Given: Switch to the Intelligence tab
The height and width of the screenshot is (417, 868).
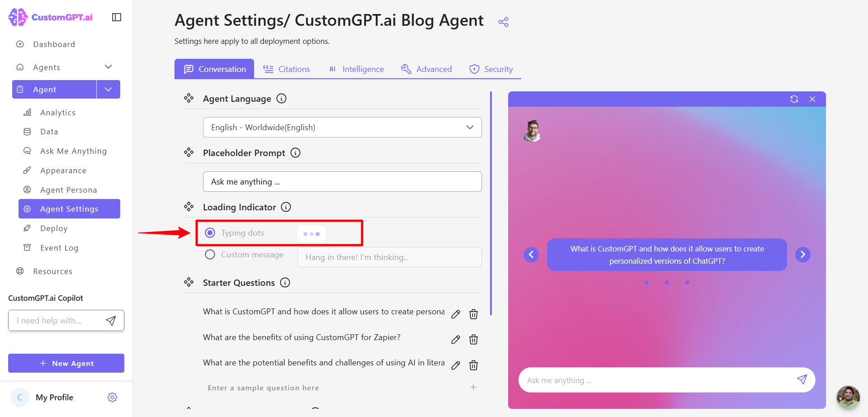Looking at the screenshot, I should point(356,69).
